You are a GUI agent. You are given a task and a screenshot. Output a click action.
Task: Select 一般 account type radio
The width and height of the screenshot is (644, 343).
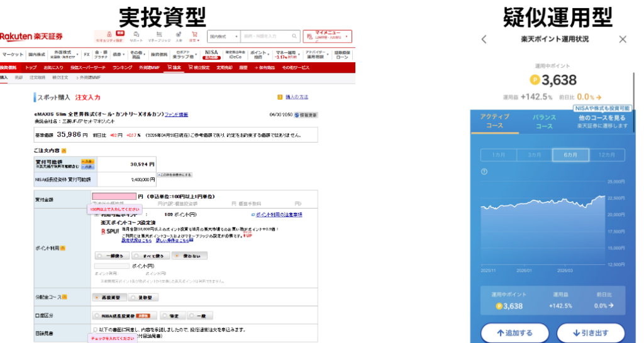click(199, 316)
